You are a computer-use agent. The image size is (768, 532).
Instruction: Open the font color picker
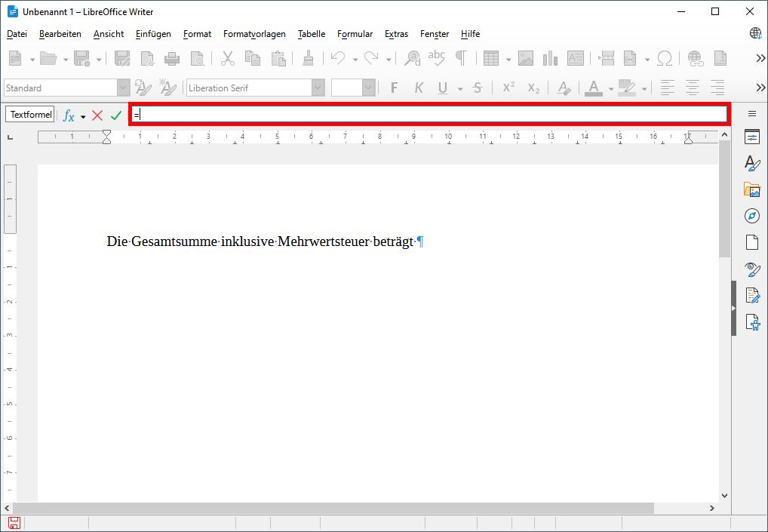coord(611,88)
